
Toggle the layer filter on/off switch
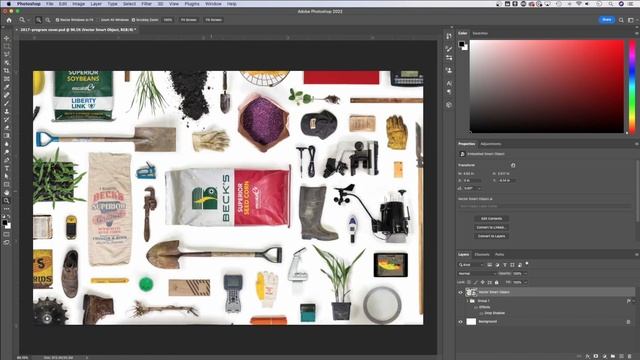(527, 264)
